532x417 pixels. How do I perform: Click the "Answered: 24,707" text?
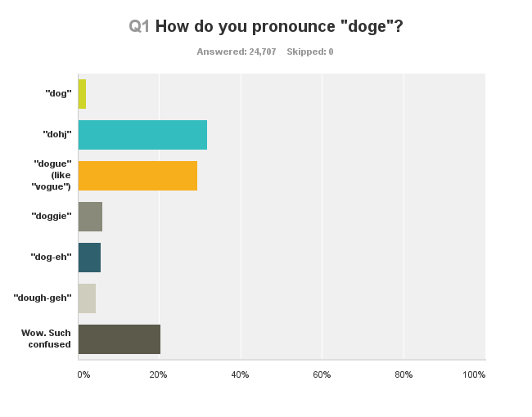[x=237, y=52]
